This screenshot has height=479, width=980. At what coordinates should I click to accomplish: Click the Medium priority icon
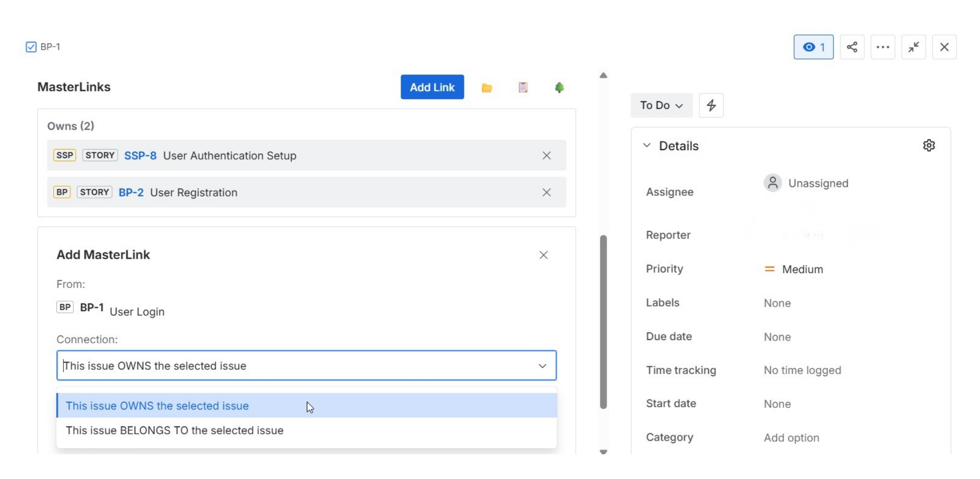coord(770,269)
